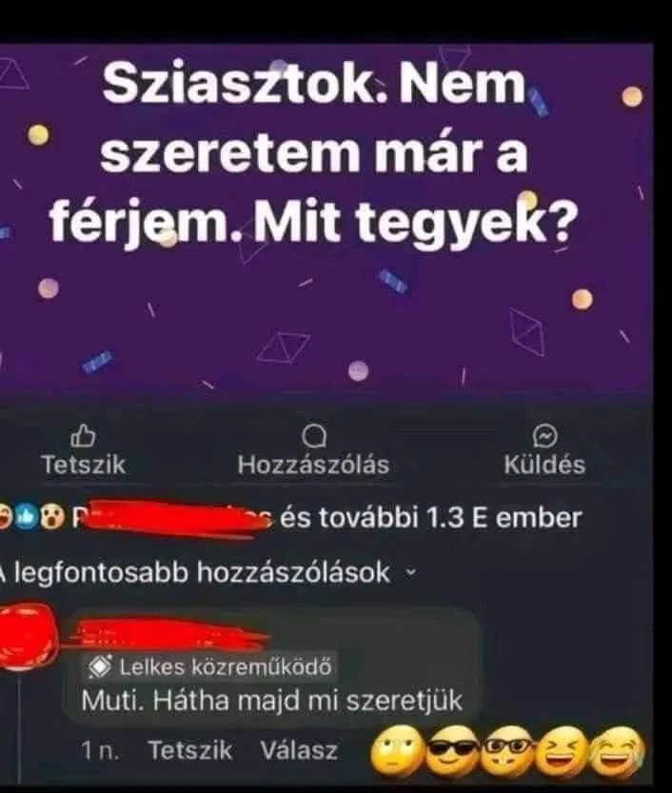Like the comment via its Tetszik link

[x=190, y=750]
